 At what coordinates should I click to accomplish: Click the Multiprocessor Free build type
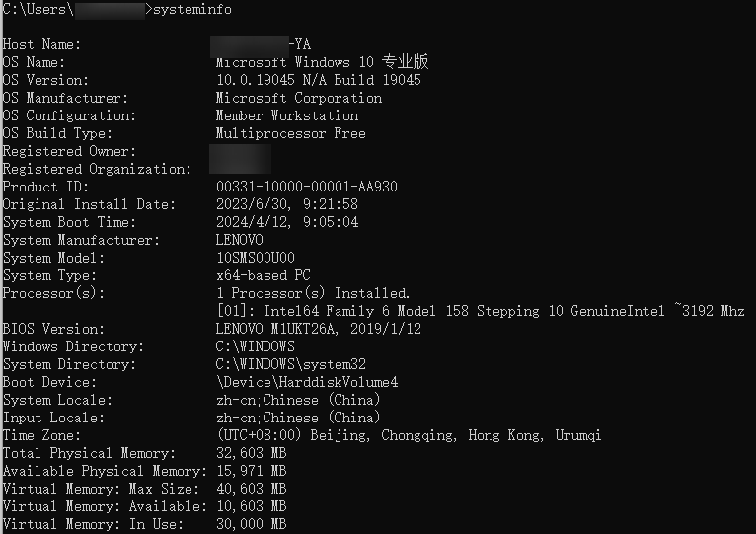[x=290, y=133]
